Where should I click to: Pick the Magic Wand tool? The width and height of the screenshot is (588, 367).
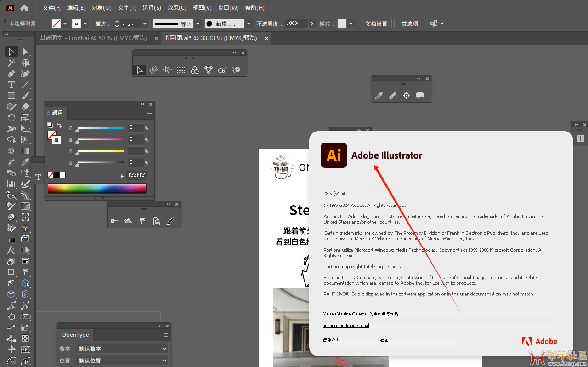tap(11, 63)
